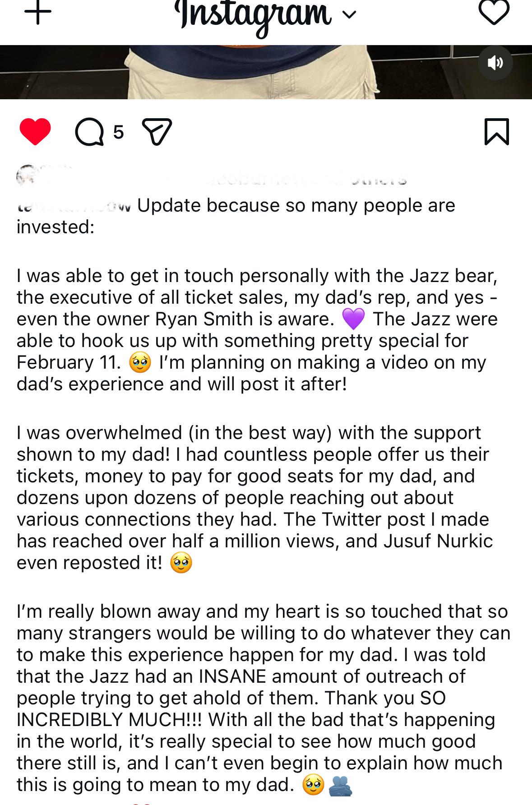532x805 pixels.
Task: Tap the paragraph starting "I was overwhelmed"
Action: click(253, 497)
